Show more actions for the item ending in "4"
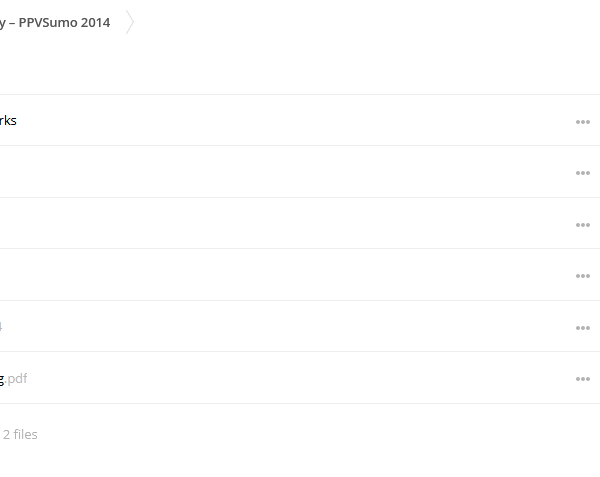Viewport: 600px width, 477px height. click(582, 328)
